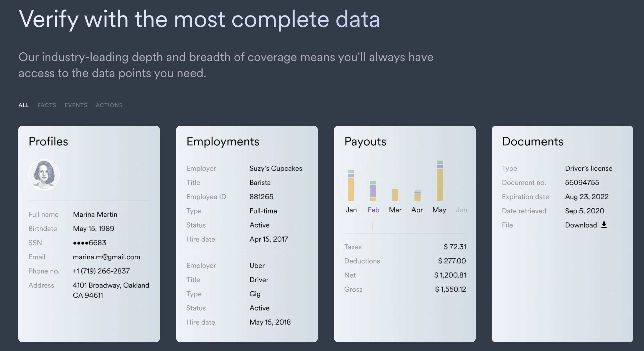Select the Jan bar in Payouts
The height and width of the screenshot is (351, 644).
[x=351, y=186]
